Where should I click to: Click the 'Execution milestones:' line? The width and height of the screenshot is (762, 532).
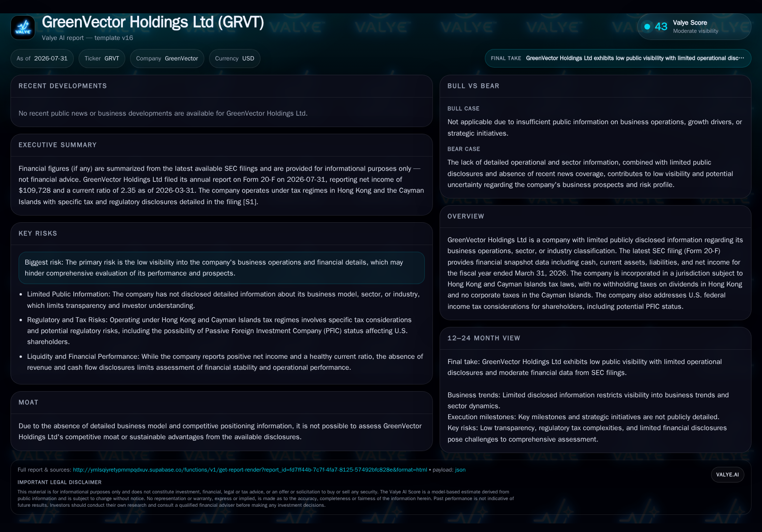(x=583, y=417)
